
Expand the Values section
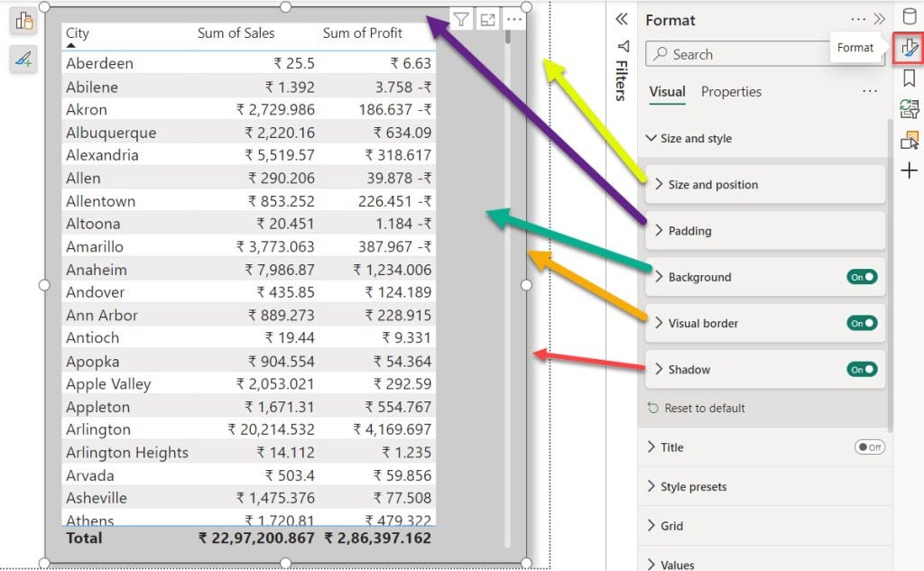tap(651, 565)
